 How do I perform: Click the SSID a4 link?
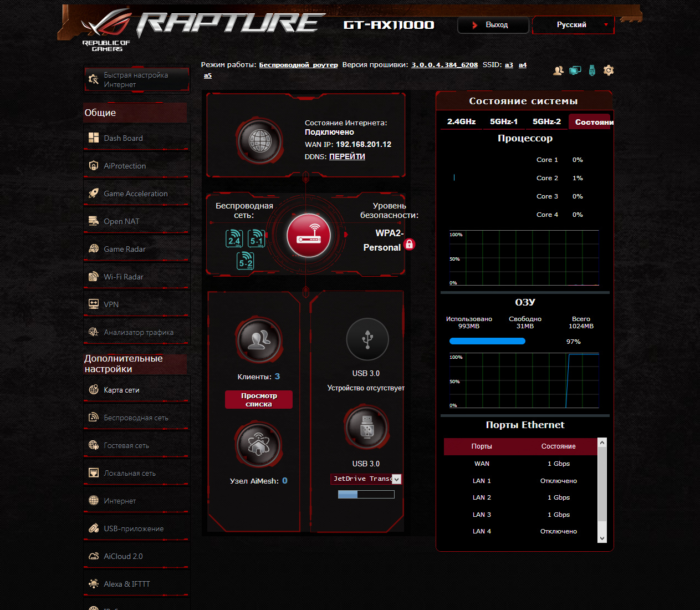523,65
